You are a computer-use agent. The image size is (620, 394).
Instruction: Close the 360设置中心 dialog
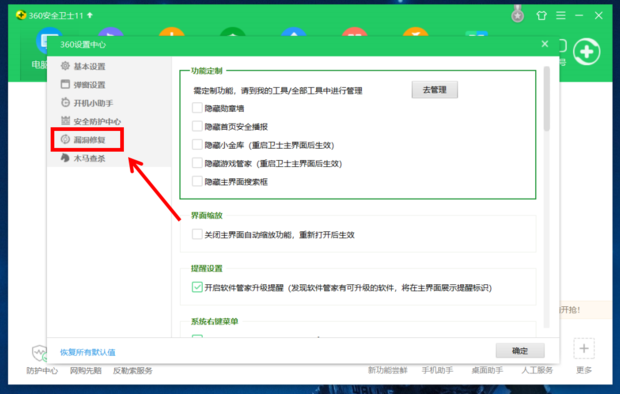545,44
